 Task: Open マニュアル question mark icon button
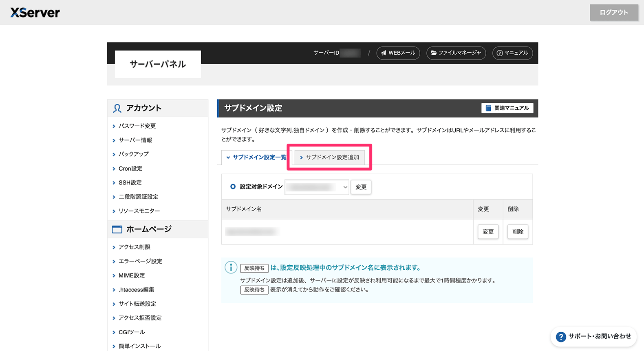512,53
